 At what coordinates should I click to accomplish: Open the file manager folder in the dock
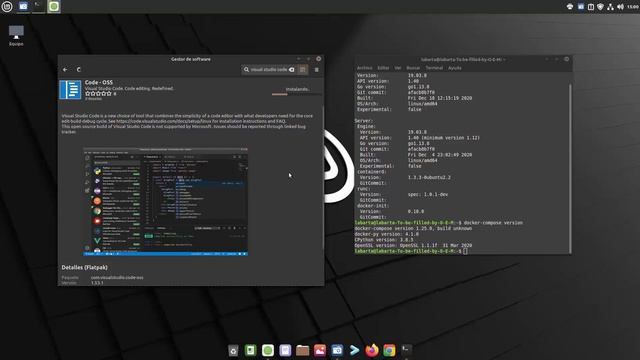(x=302, y=350)
